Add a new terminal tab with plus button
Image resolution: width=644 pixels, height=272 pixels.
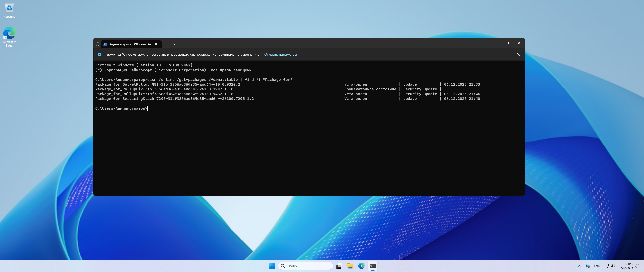pyautogui.click(x=167, y=44)
